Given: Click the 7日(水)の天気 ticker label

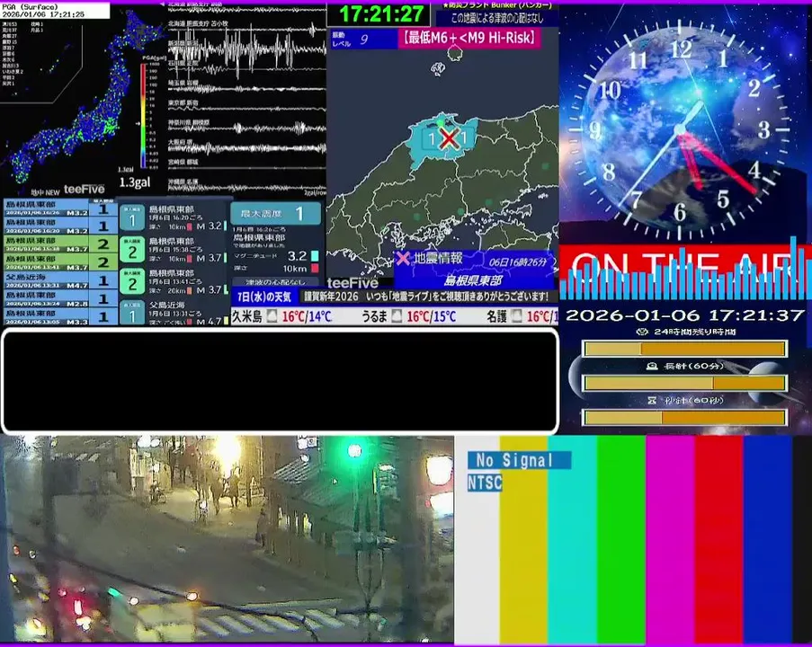Looking at the screenshot, I should pyautogui.click(x=264, y=297).
